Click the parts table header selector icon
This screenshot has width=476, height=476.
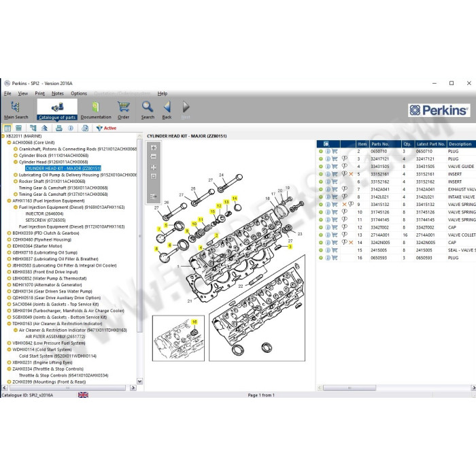click(326, 144)
